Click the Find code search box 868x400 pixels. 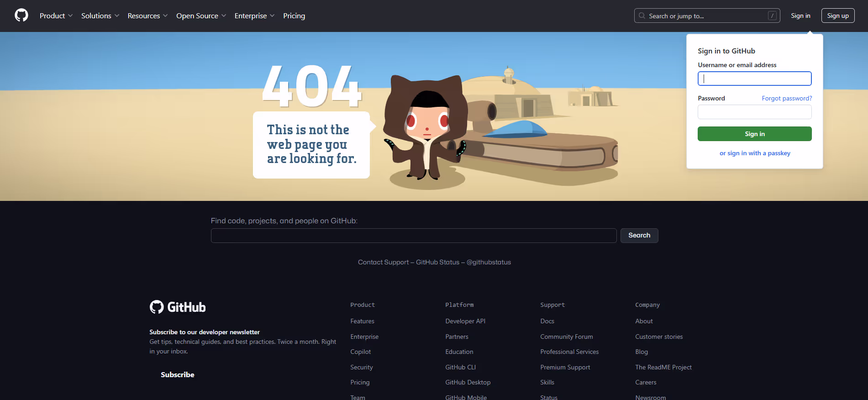click(413, 236)
